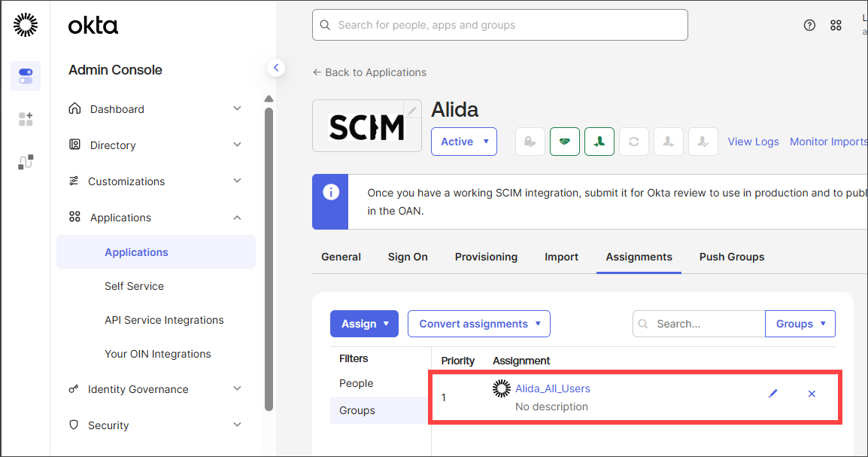This screenshot has height=457, width=868.
Task: Open the Groups filter dropdown by search
Action: point(800,324)
